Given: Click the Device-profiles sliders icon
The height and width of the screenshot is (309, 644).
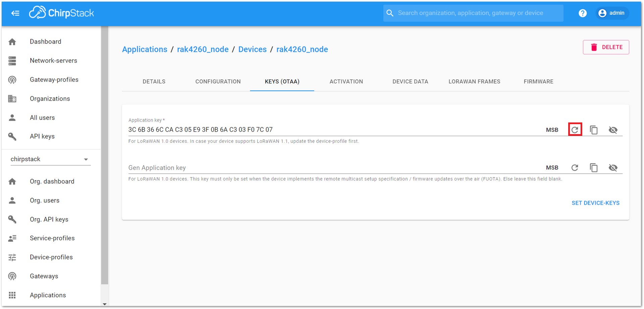Looking at the screenshot, I should [12, 257].
